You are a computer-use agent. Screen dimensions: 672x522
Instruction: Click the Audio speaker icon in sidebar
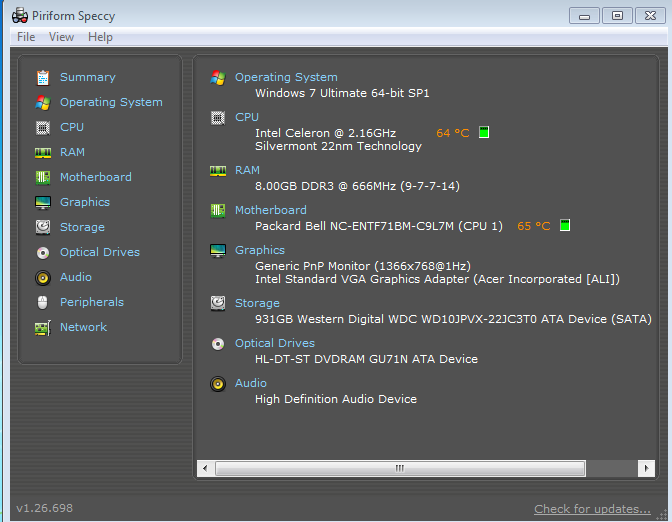43,278
